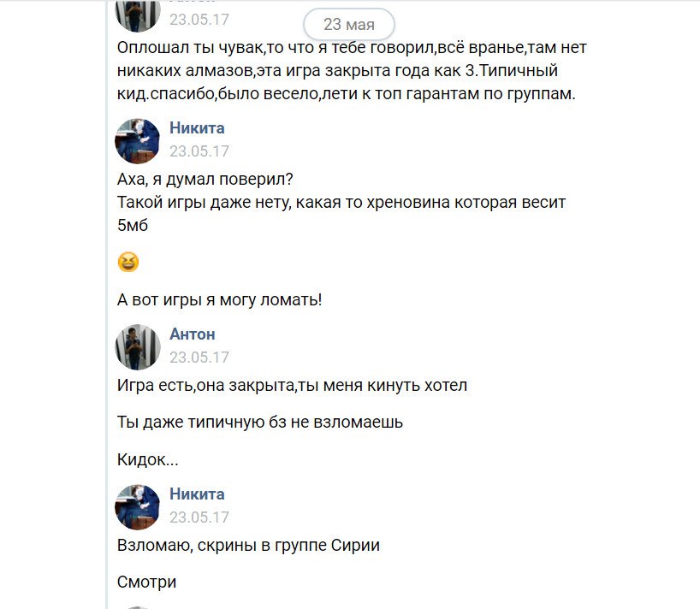The height and width of the screenshot is (609, 700).
Task: Select the 'Смотри' message
Action: click(x=146, y=582)
